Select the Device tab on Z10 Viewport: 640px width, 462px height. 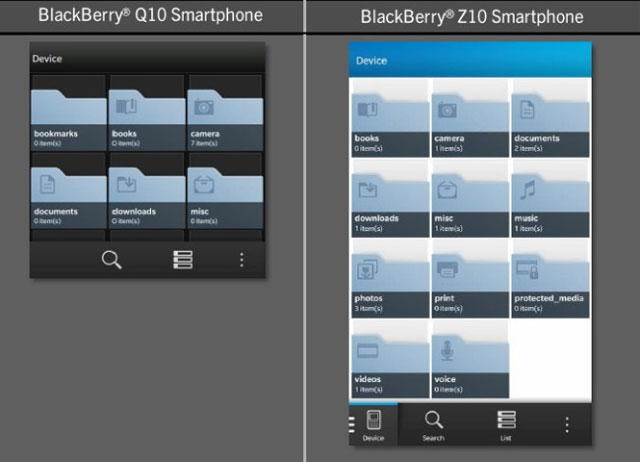(x=373, y=425)
